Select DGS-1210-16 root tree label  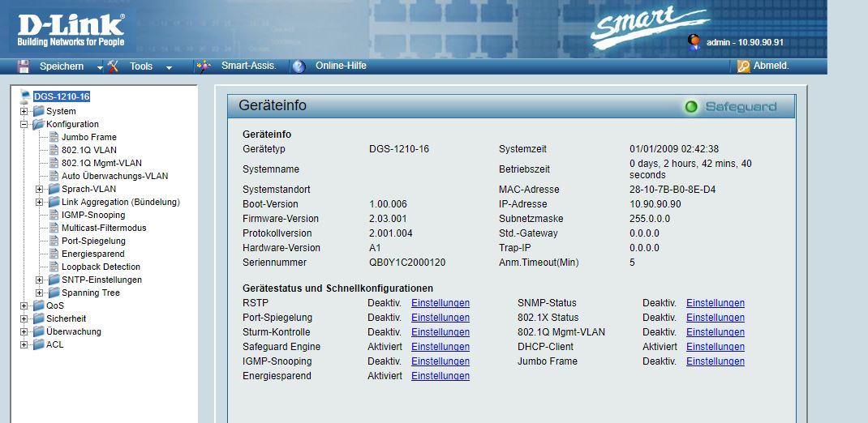62,96
